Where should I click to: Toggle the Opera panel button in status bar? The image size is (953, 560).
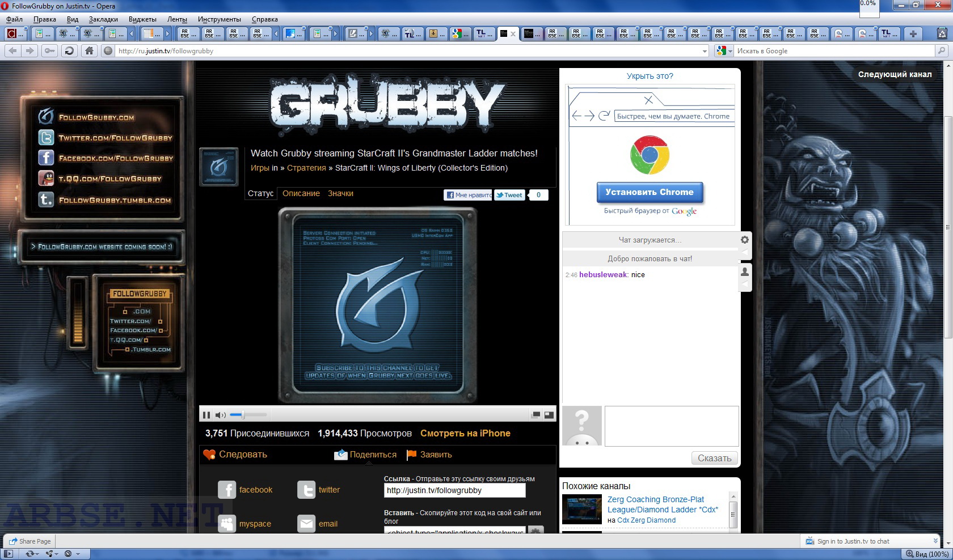coord(9,554)
